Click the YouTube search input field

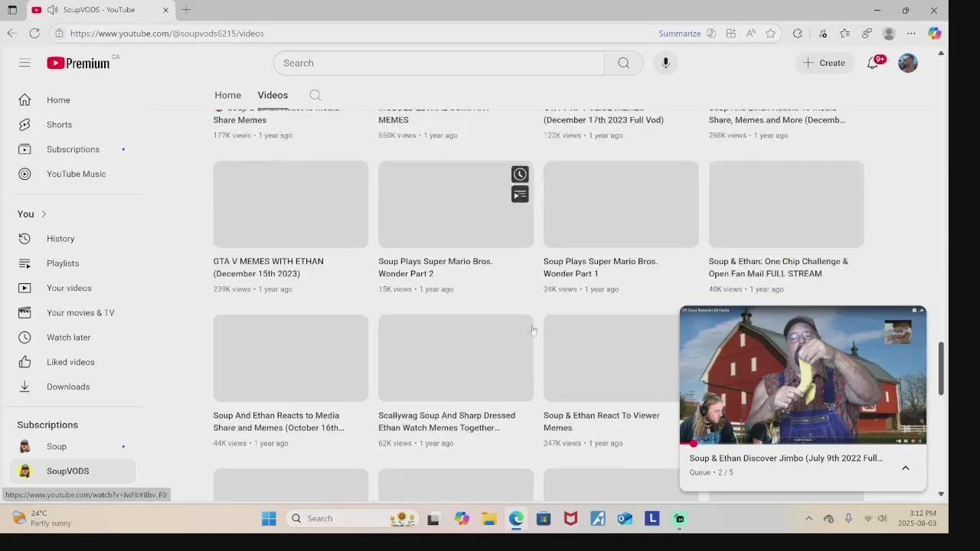coord(439,63)
